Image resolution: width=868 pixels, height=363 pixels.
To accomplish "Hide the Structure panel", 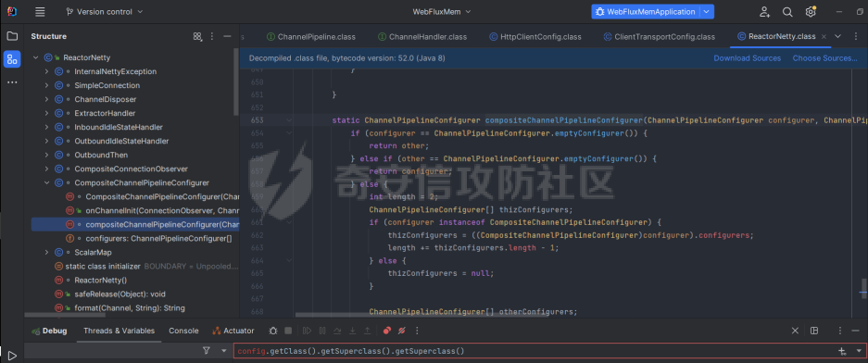I will (227, 36).
